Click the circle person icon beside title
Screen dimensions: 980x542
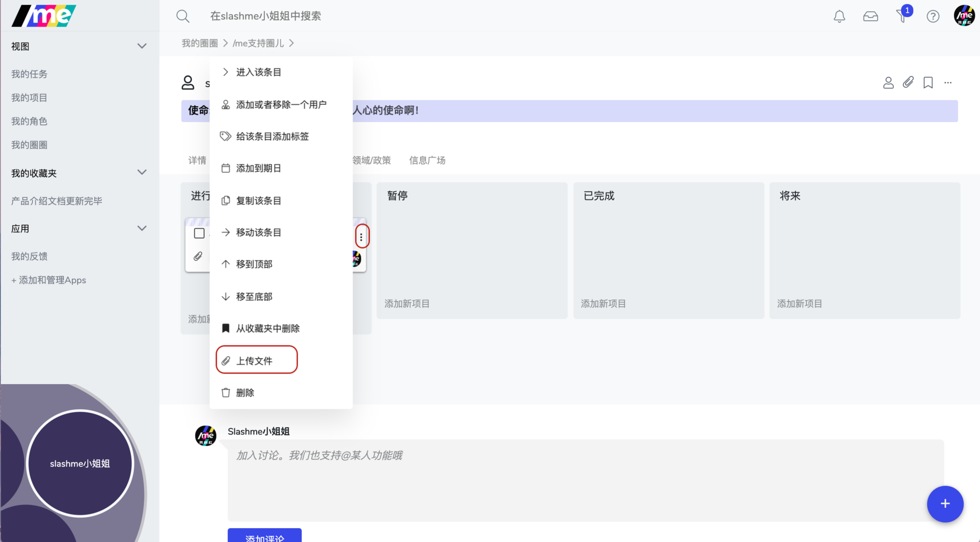[188, 83]
